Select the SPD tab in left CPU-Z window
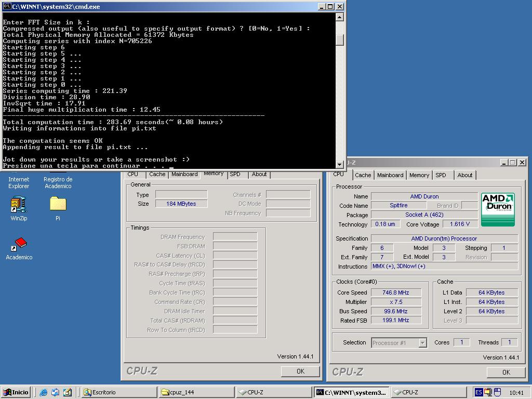This screenshot has height=399, width=532. pos(235,174)
